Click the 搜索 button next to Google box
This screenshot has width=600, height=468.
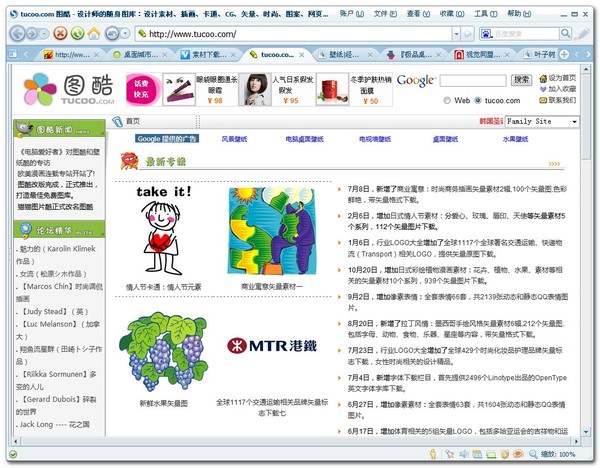pyautogui.click(x=521, y=80)
